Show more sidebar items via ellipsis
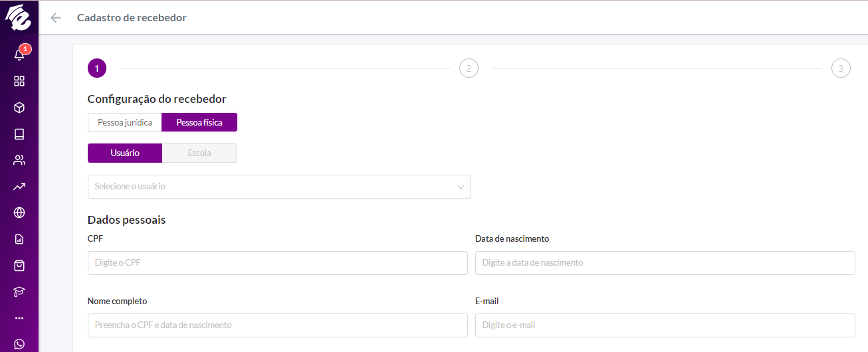868x352 pixels. point(19,317)
